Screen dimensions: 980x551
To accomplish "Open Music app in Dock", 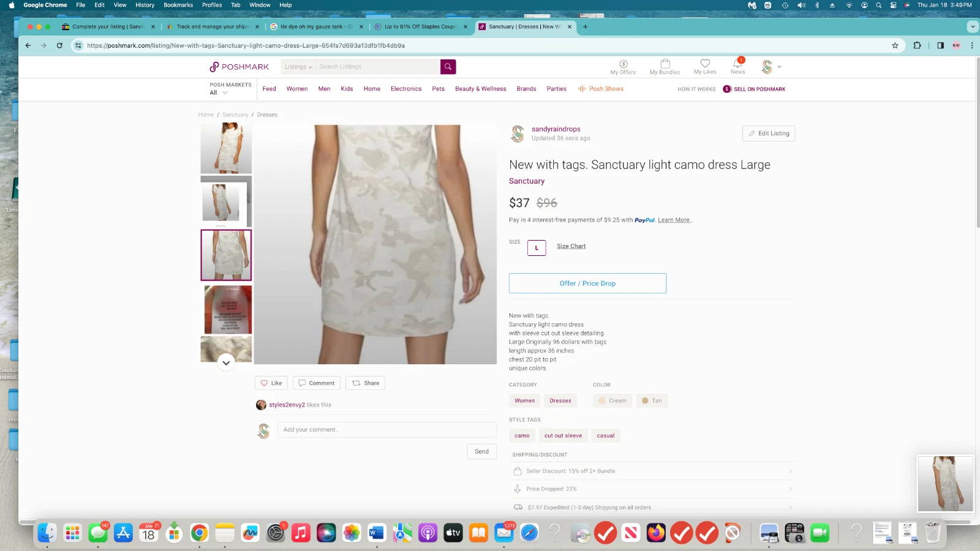I will pyautogui.click(x=301, y=533).
